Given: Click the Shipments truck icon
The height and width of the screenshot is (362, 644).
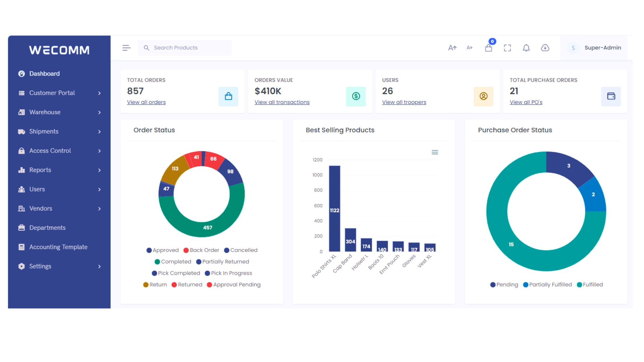Looking at the screenshot, I should 21,131.
